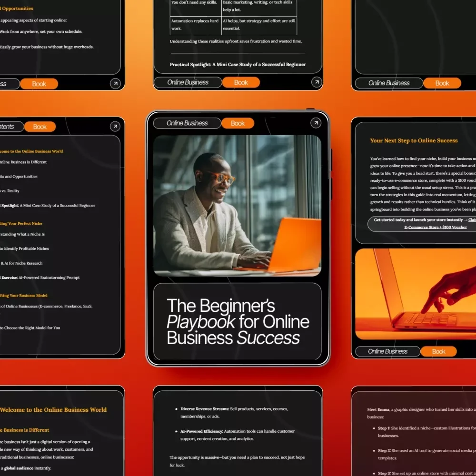
Task: Click contents heading 'fting Your Business Model'
Action: click(24, 296)
